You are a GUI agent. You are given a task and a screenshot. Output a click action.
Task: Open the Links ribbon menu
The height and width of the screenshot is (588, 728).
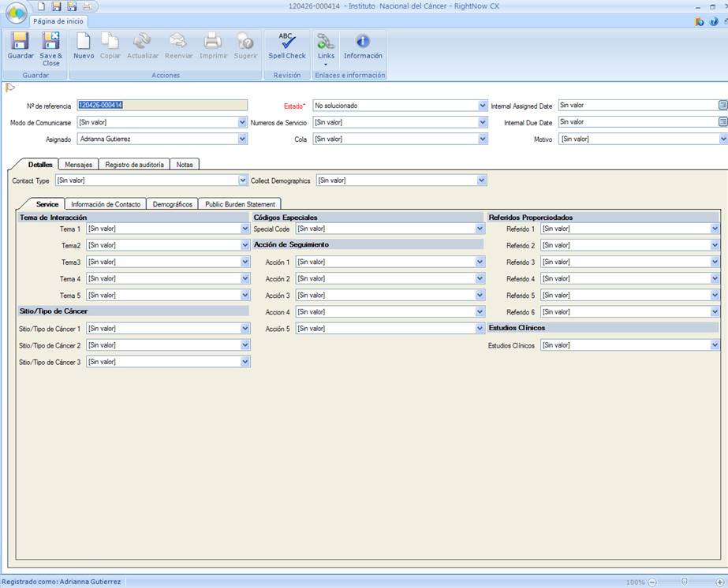(326, 47)
